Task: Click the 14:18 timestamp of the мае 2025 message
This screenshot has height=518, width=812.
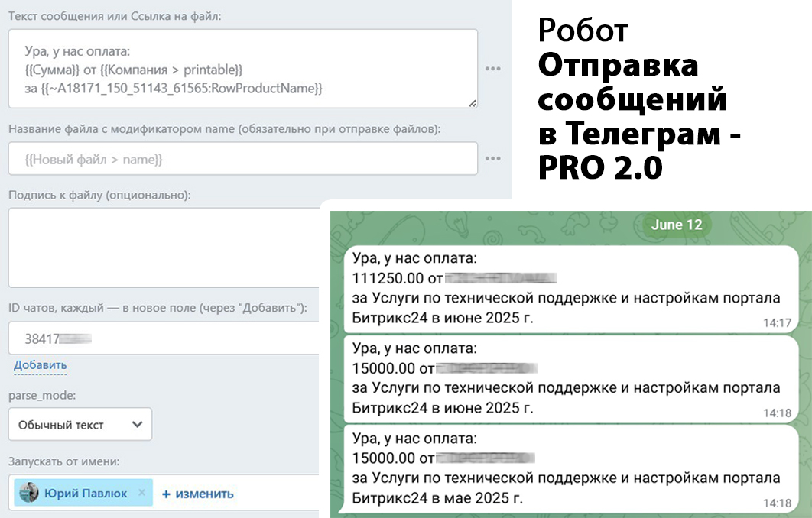Action: pos(777,503)
